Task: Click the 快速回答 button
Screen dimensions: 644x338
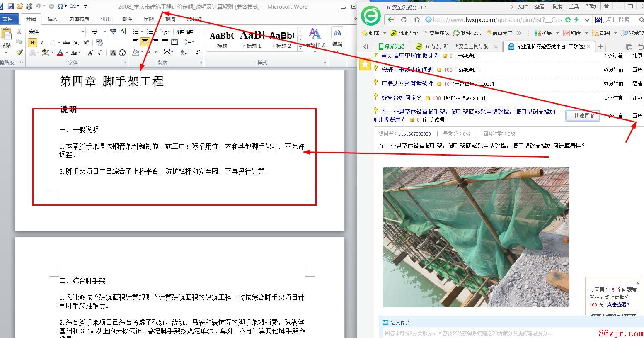Action: [x=584, y=116]
